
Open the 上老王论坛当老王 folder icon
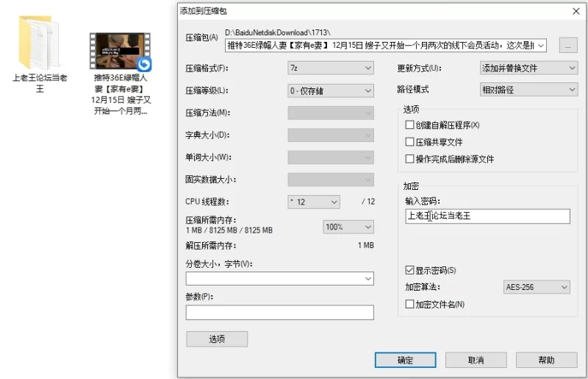click(39, 42)
